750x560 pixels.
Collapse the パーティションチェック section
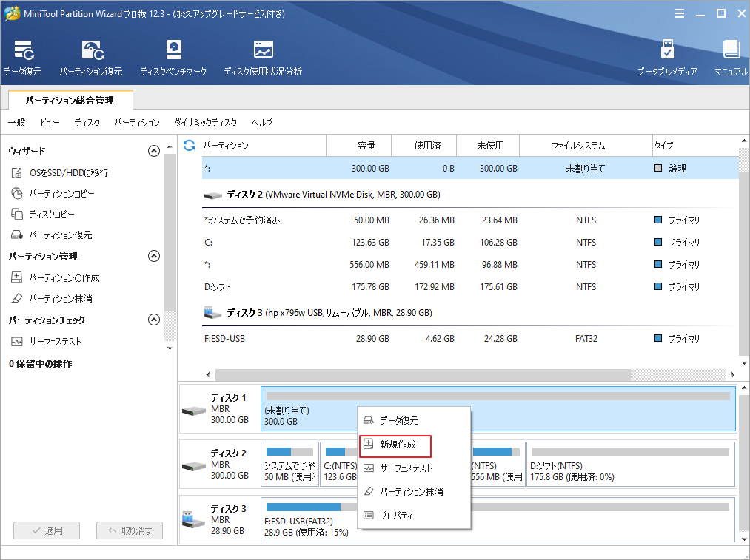[x=153, y=320]
